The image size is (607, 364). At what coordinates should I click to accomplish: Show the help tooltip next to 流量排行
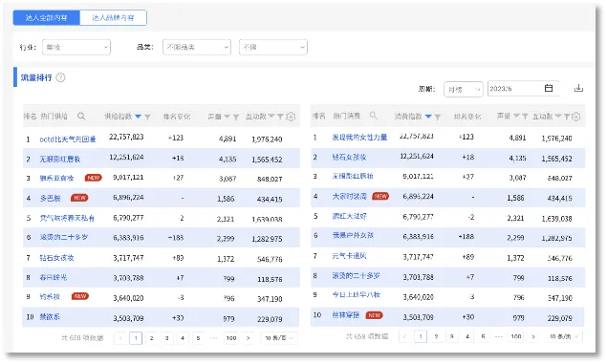pos(60,77)
